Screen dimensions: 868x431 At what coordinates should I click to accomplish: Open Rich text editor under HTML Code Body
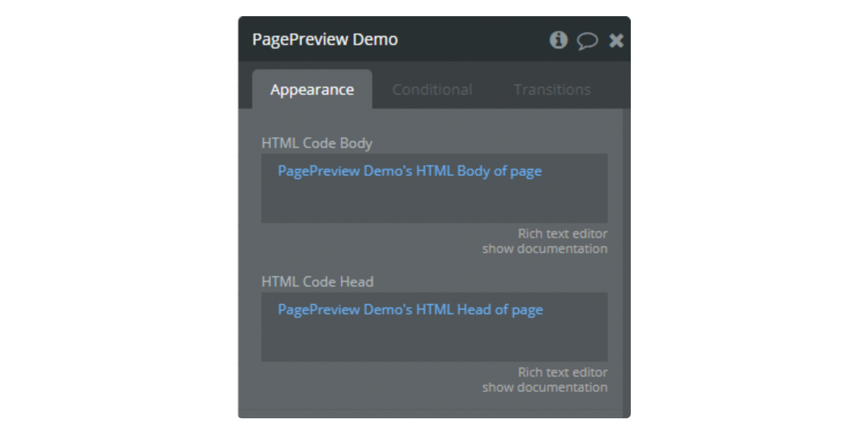point(563,234)
